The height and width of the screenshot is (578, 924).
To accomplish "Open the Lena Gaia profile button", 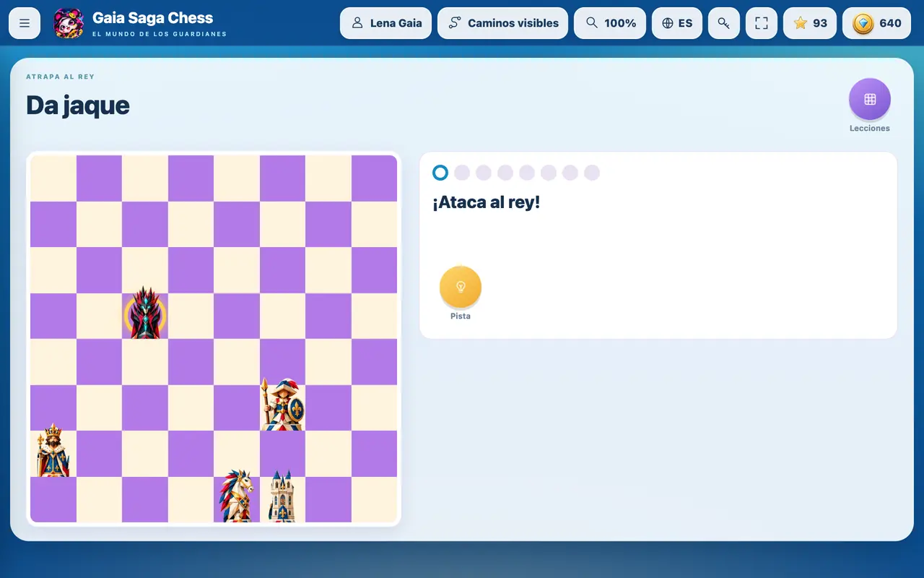I will tap(386, 23).
